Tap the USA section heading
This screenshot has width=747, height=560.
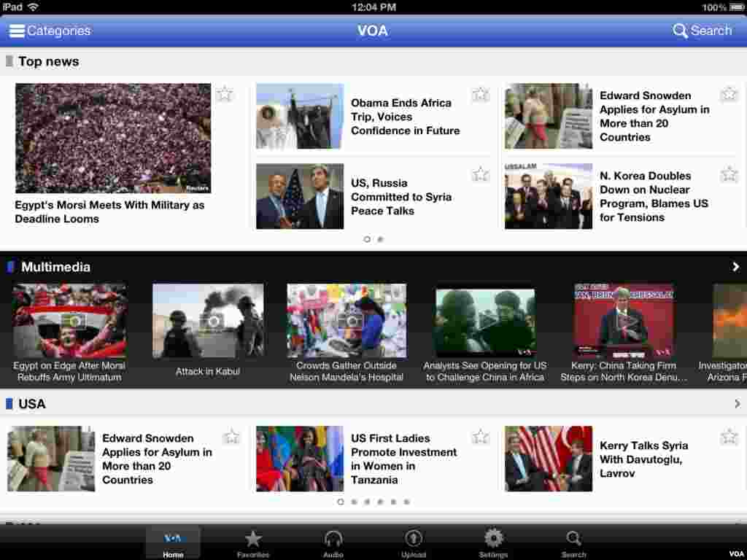(32, 404)
